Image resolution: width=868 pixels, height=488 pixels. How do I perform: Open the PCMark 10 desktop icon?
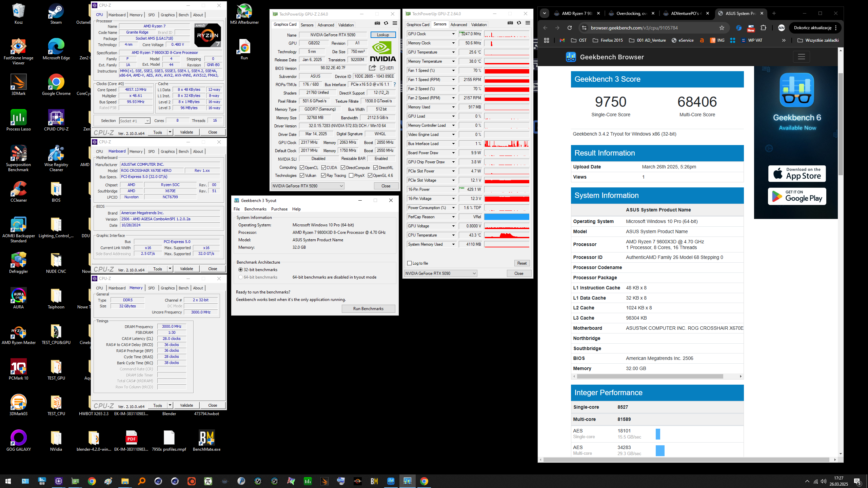[x=18, y=370]
